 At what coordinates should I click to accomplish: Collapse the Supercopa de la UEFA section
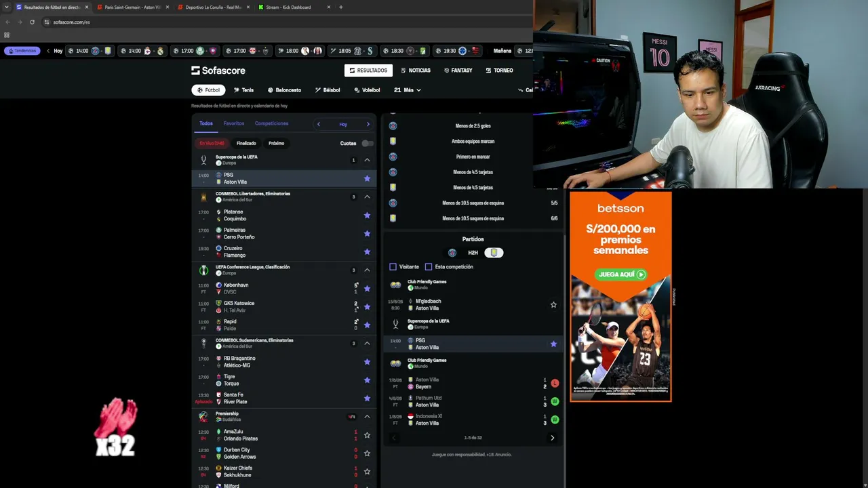coord(367,160)
